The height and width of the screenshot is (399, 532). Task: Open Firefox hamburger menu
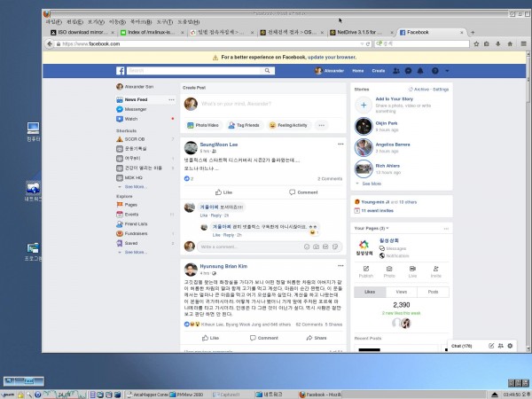pyautogui.click(x=523, y=43)
